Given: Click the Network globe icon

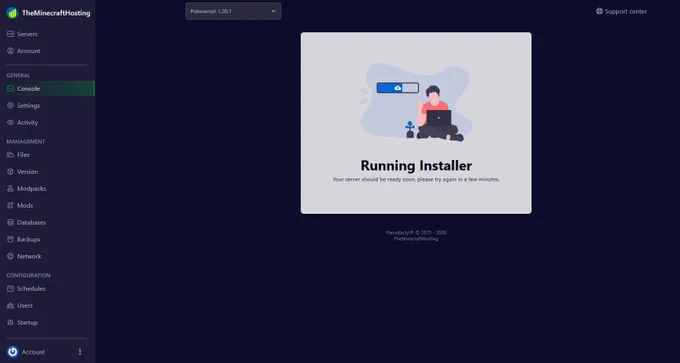Looking at the screenshot, I should [x=10, y=256].
